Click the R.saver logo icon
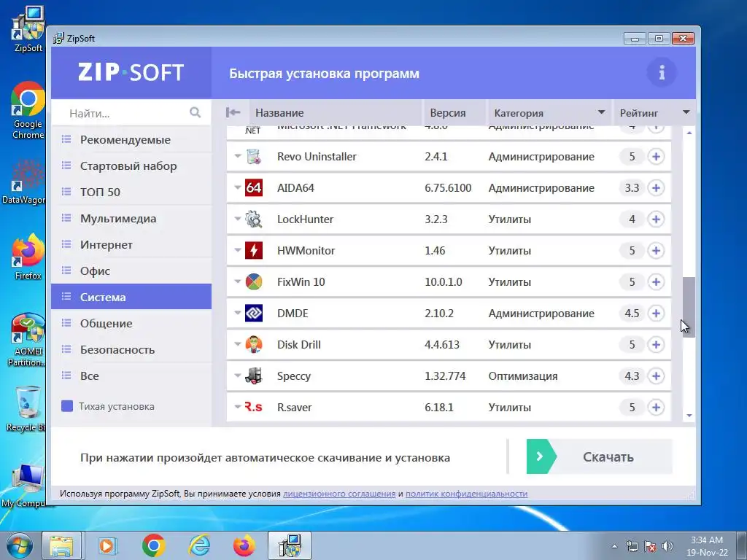Image resolution: width=747 pixels, height=560 pixels. [253, 407]
